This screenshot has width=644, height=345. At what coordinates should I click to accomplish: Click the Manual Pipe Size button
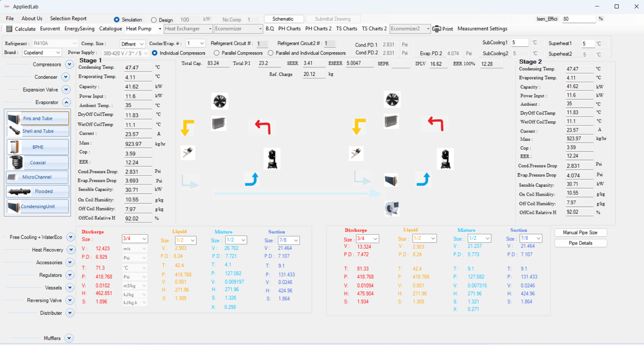pyautogui.click(x=580, y=232)
